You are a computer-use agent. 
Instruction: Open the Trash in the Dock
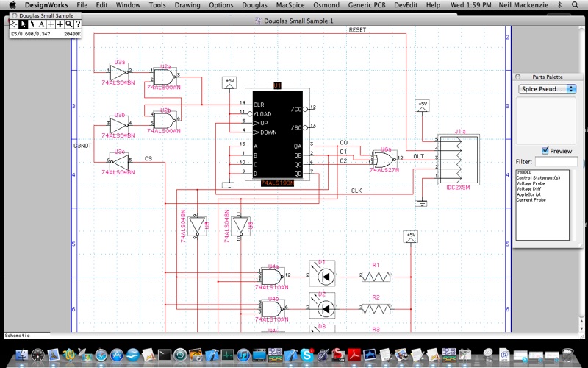coord(567,355)
